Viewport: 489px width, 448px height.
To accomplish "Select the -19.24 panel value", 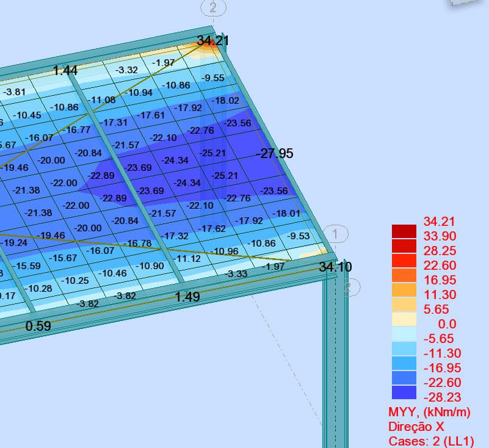I will click(13, 242).
